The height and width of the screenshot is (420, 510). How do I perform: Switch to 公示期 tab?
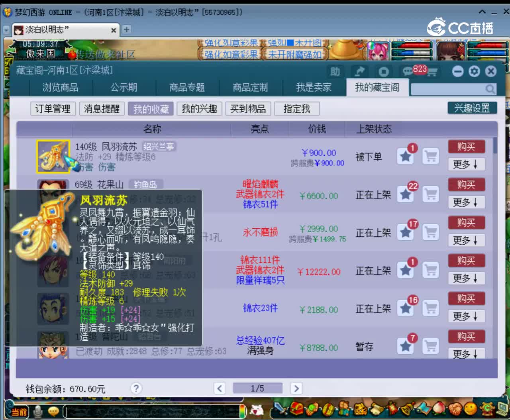point(124,87)
